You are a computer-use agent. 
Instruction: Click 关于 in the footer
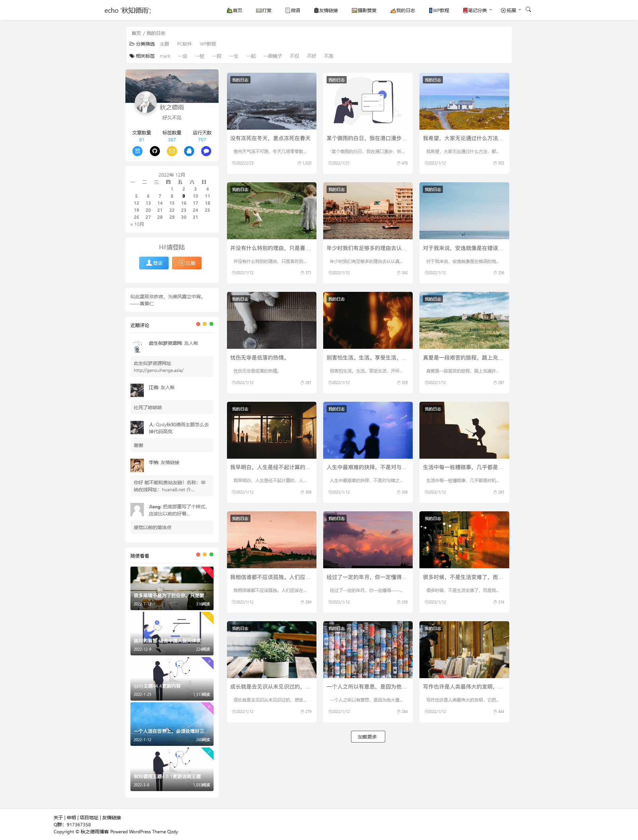coord(58,818)
